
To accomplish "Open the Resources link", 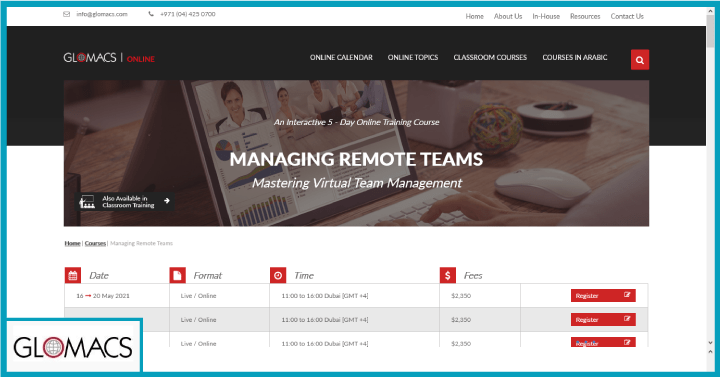I will coord(585,16).
